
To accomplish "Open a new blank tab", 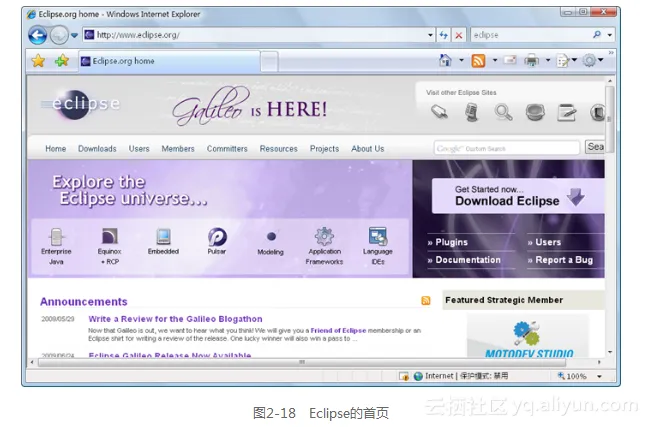I will click(x=269, y=62).
